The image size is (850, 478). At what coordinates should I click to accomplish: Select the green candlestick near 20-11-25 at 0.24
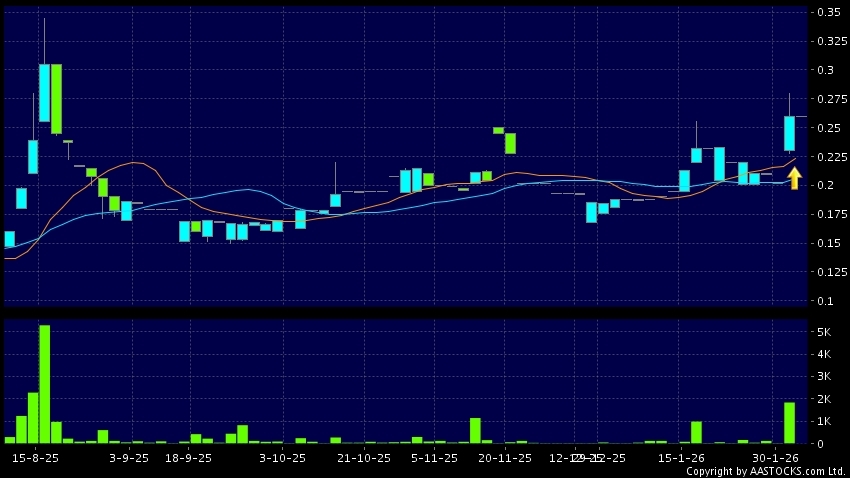click(510, 143)
